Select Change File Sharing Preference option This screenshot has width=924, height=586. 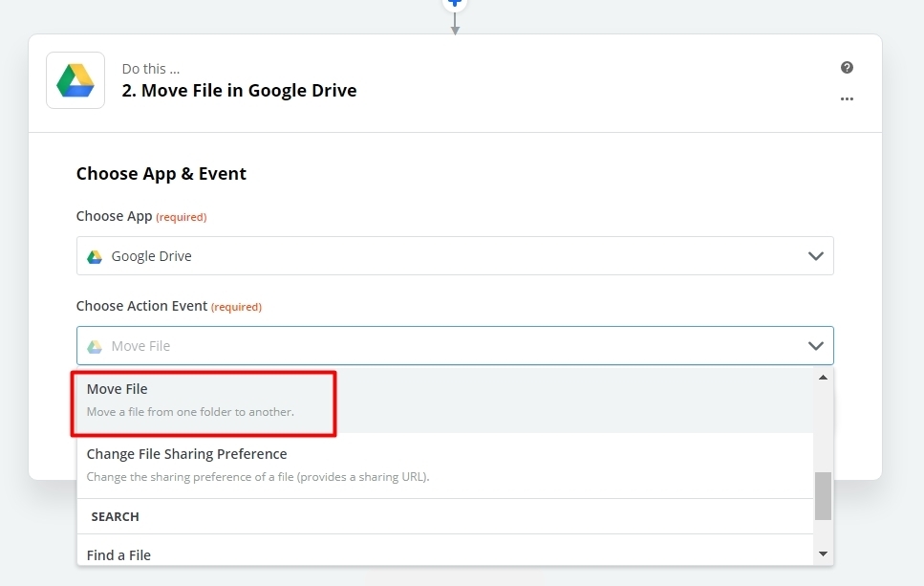point(445,466)
